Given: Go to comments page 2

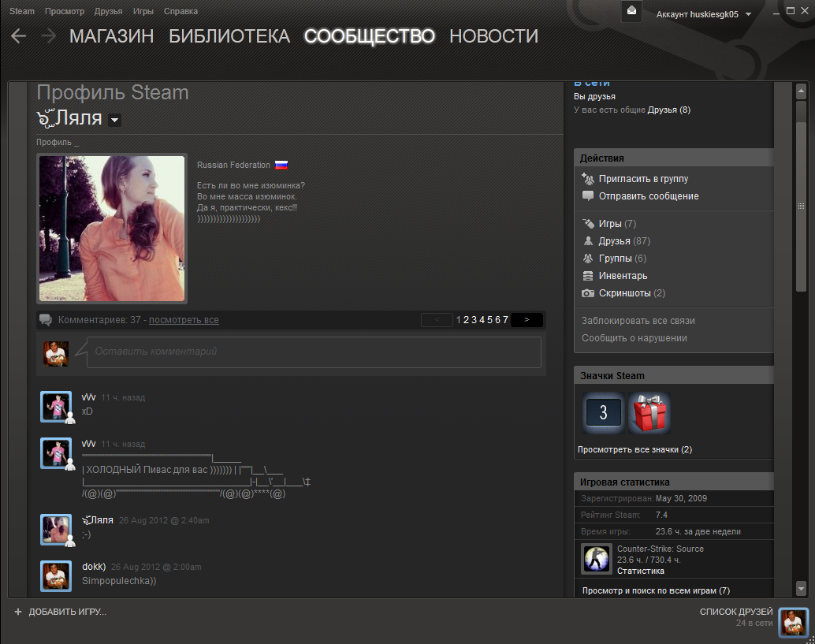Looking at the screenshot, I should [467, 320].
